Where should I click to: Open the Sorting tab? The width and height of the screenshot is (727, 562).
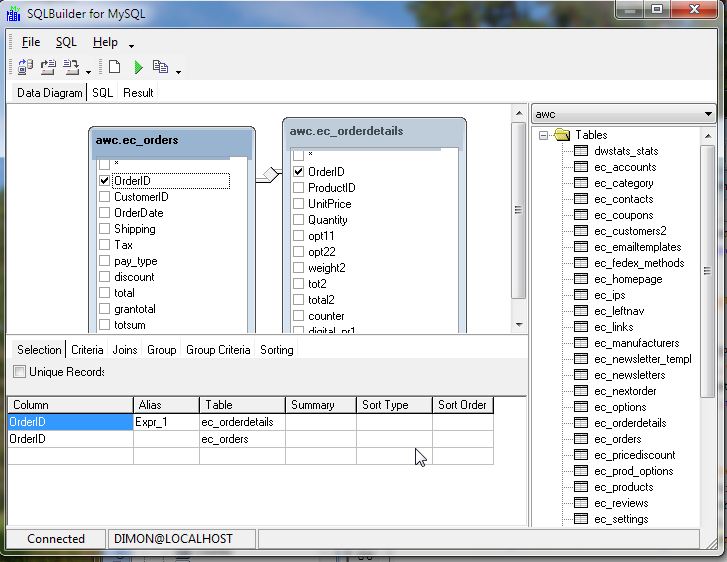[x=277, y=350]
